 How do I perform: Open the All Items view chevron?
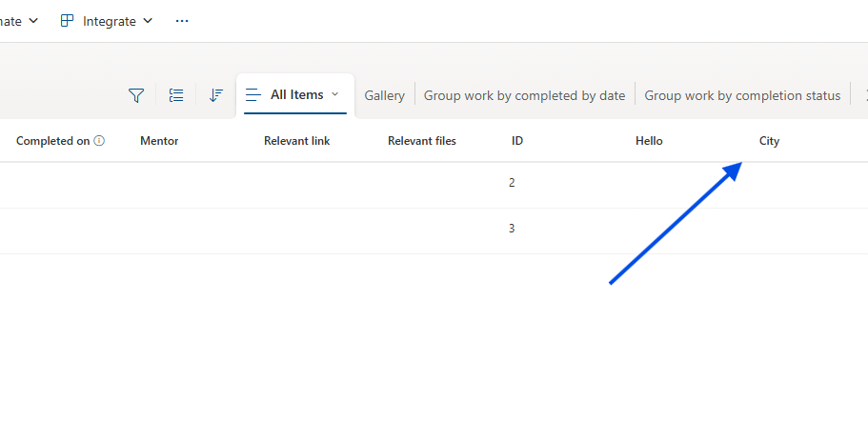point(334,94)
